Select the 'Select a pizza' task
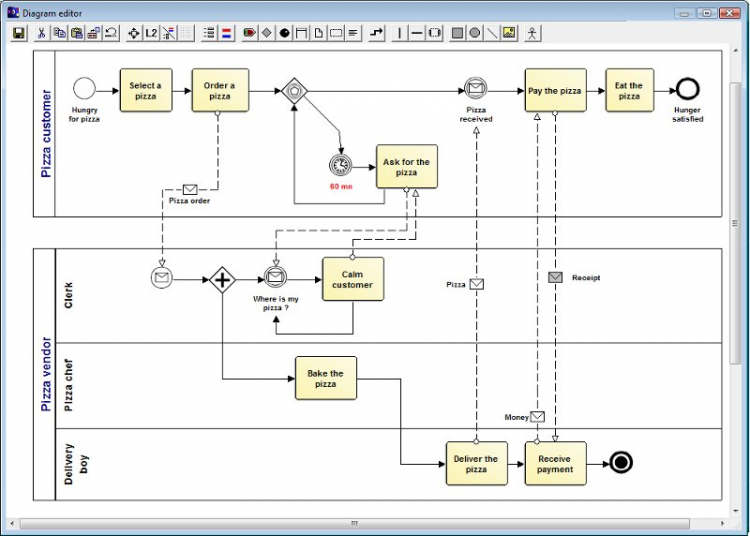 [x=146, y=90]
